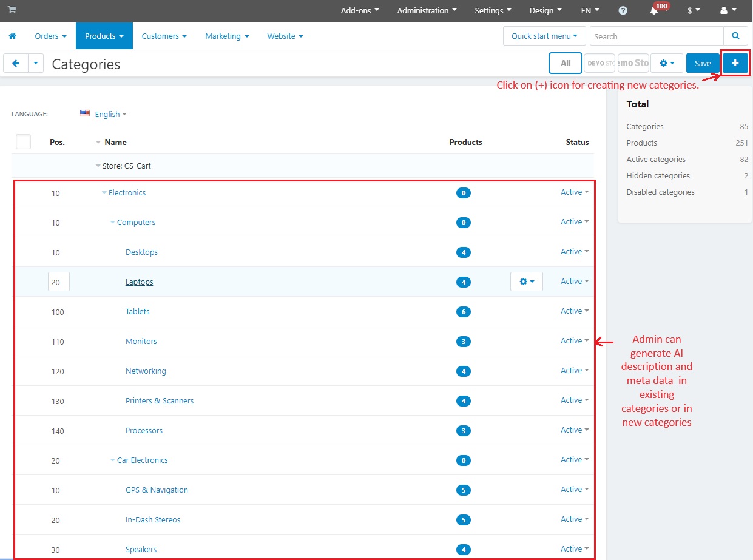Click the US flag language icon
Image resolution: width=753 pixels, height=560 pixels.
tap(85, 113)
